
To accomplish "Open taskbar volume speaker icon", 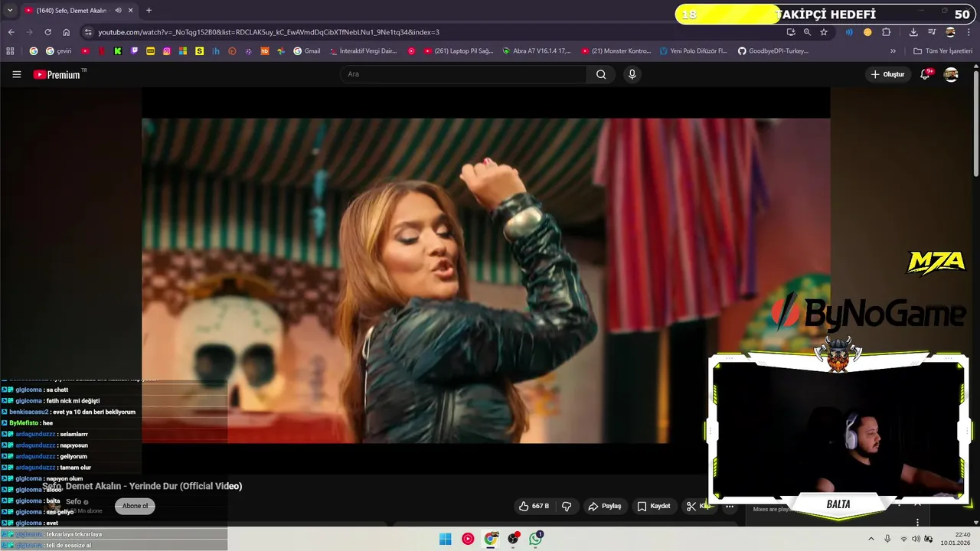I will coord(916,539).
